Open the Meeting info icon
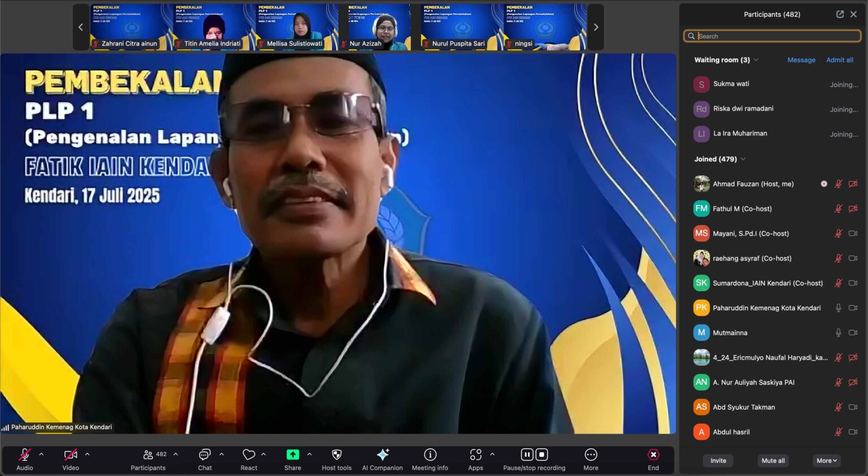868x476 pixels. (x=430, y=455)
